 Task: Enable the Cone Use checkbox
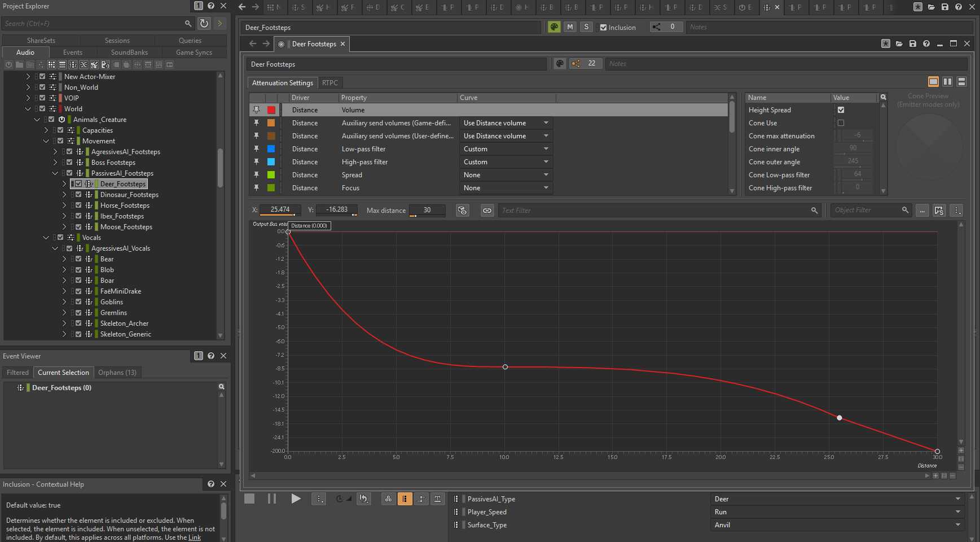point(841,123)
